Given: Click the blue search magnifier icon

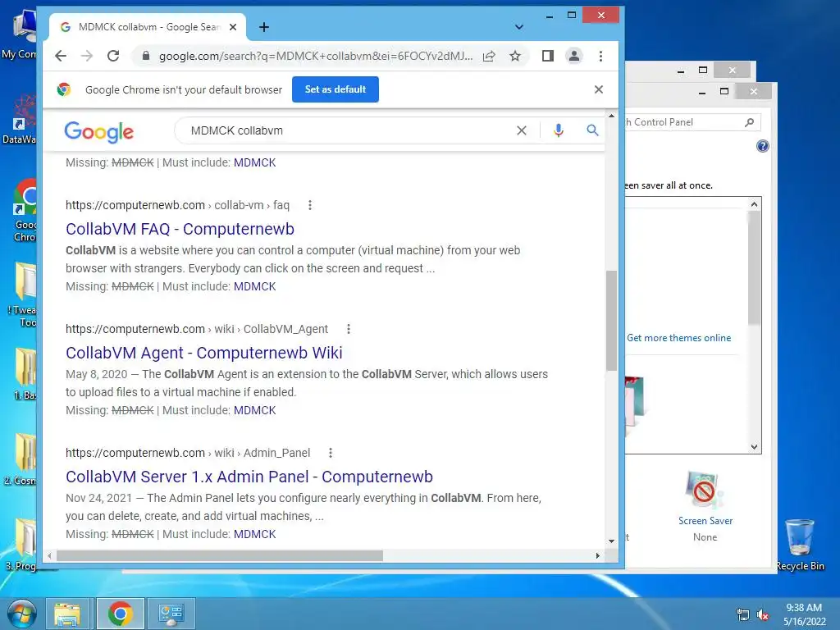Looking at the screenshot, I should [592, 130].
